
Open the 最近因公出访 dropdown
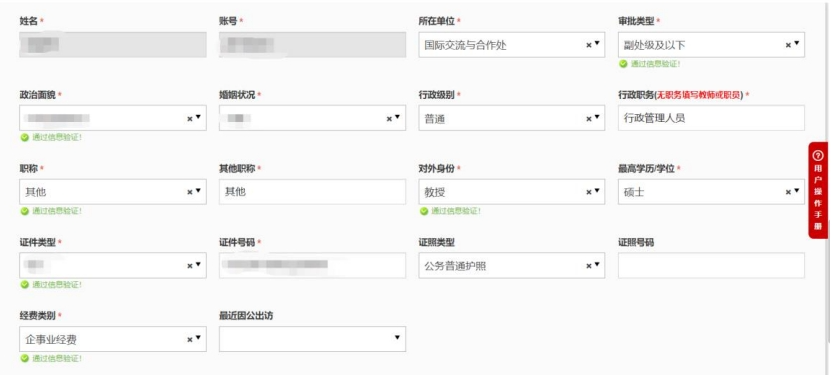click(x=313, y=339)
